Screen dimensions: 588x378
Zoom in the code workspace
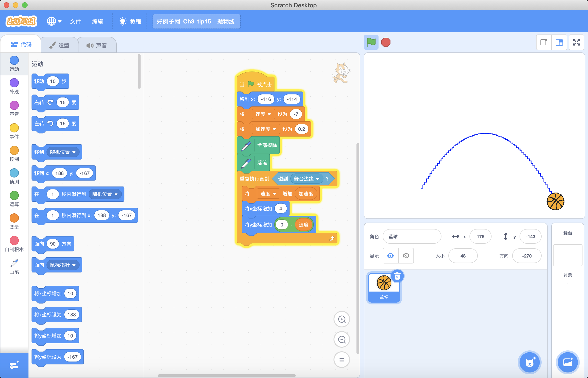(x=342, y=319)
